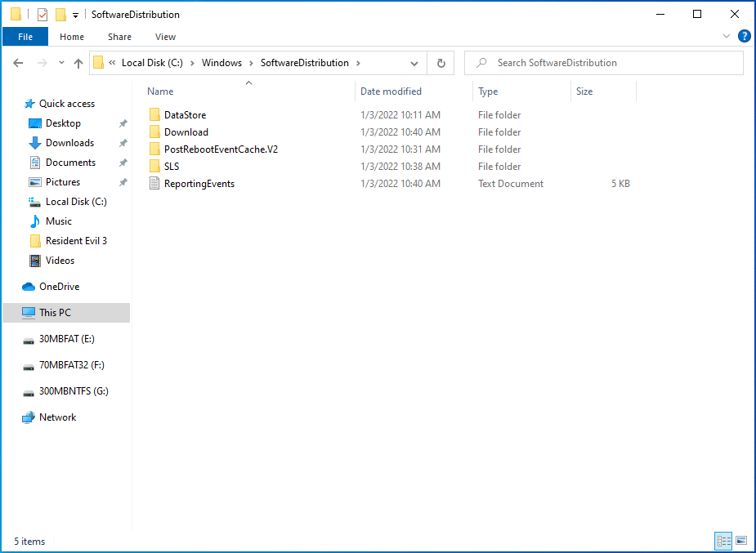Click the DataStore date 1/3/2022 10:11 AM
Screen dimensions: 756x553
400,114
